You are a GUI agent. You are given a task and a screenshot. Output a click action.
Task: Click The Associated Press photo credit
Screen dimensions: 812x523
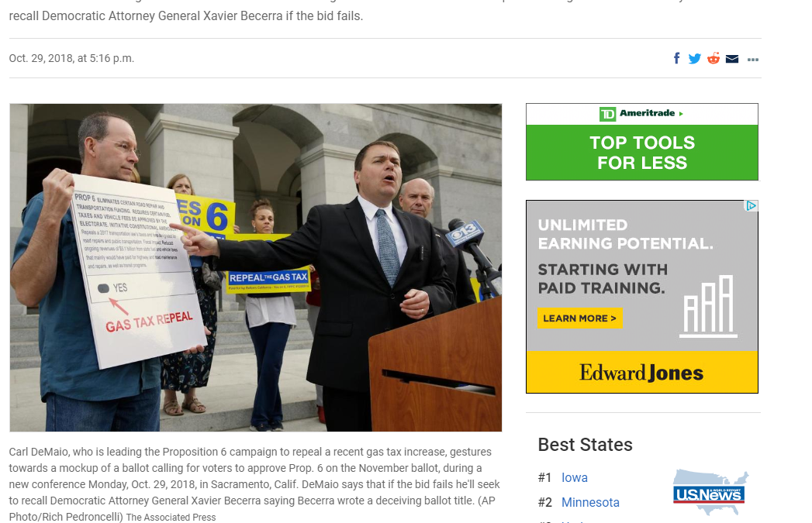tap(171, 517)
